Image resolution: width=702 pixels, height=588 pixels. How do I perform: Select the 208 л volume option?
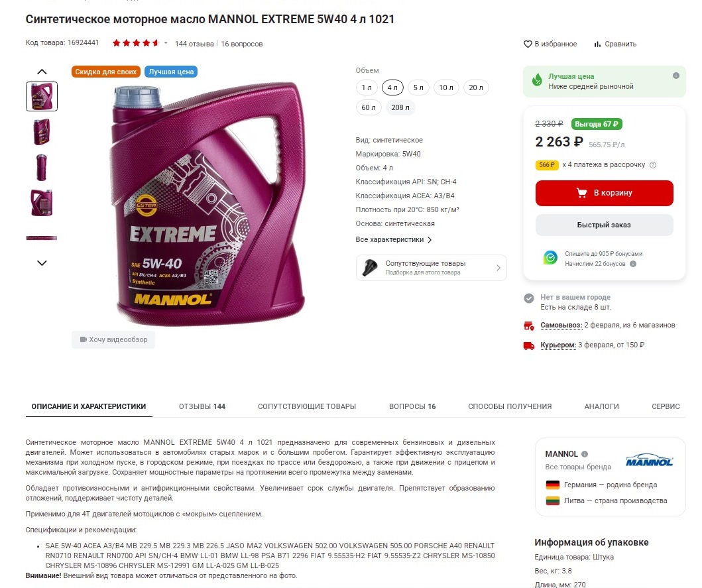[400, 107]
